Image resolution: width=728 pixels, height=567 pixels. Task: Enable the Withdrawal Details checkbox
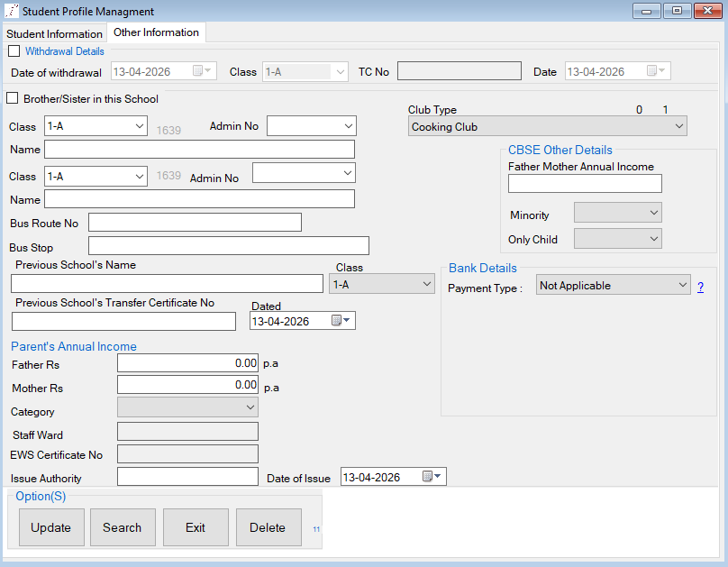tap(14, 52)
